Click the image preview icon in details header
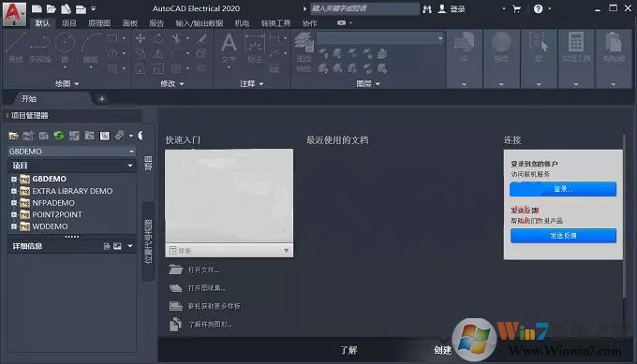Image resolution: width=637 pixels, height=364 pixels. [117, 246]
